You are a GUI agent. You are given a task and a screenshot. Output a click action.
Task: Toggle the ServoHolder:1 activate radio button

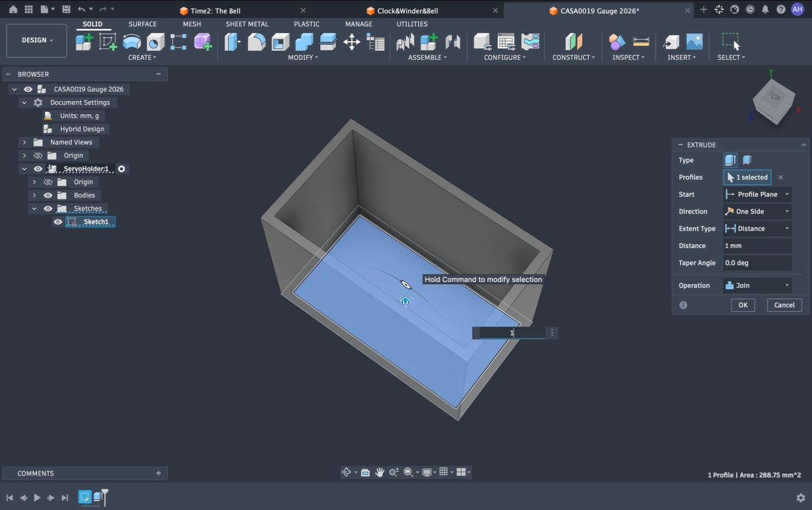[121, 169]
